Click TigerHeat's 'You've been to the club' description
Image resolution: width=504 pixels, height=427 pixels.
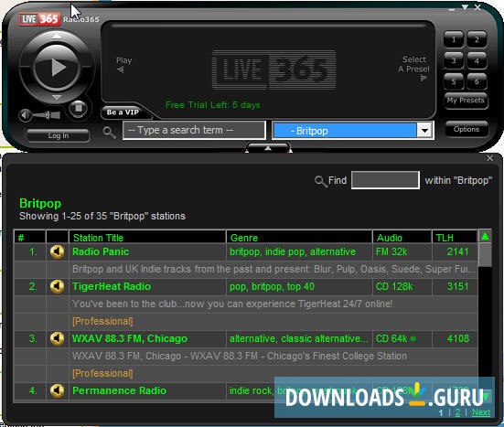click(232, 304)
